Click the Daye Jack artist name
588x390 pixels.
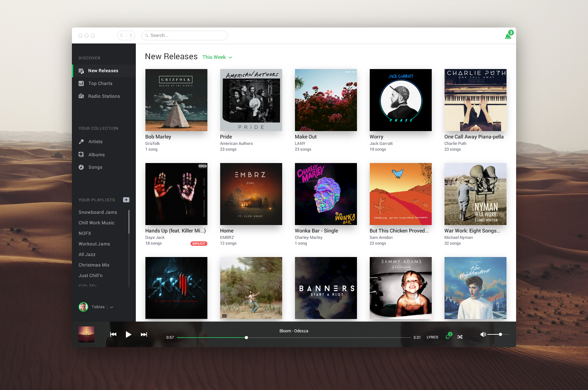[x=155, y=238]
